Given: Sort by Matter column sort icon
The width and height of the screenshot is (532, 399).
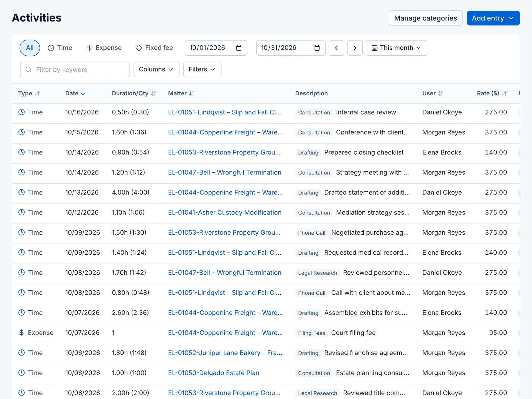Looking at the screenshot, I should (191, 93).
